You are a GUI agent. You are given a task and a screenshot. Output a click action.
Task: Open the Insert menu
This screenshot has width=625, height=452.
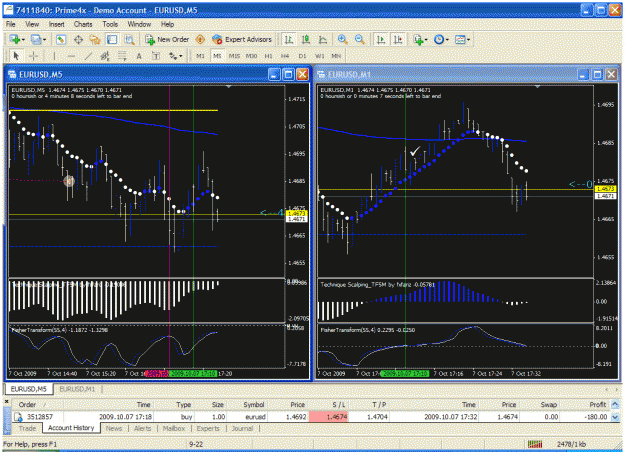pos(56,24)
